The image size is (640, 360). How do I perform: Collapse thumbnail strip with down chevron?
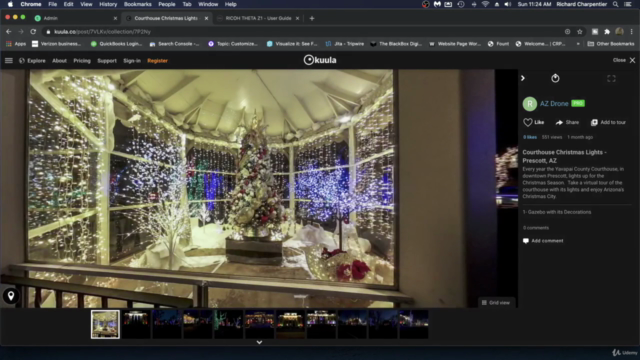click(259, 342)
